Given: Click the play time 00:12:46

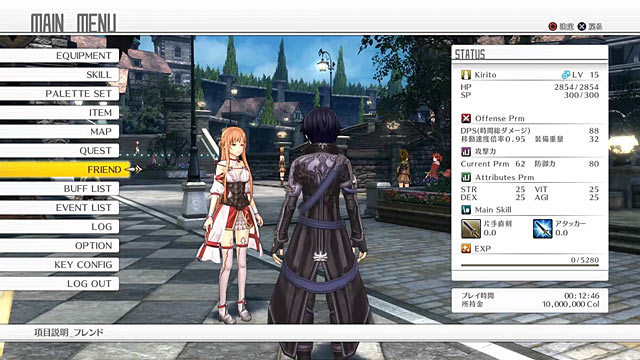Looking at the screenshot, I should [x=582, y=296].
